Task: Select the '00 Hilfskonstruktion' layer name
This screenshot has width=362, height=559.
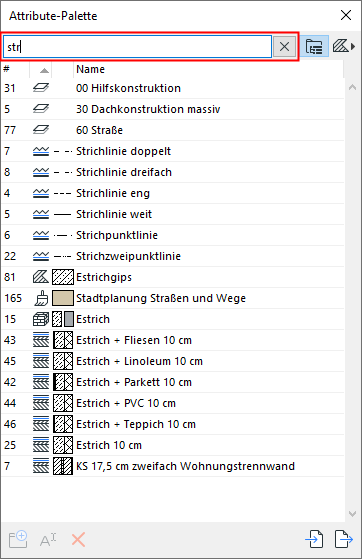Action: (x=128, y=88)
